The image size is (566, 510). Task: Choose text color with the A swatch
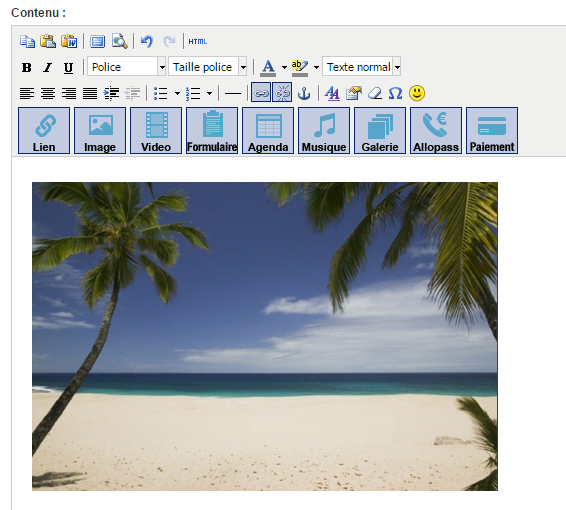tap(268, 67)
